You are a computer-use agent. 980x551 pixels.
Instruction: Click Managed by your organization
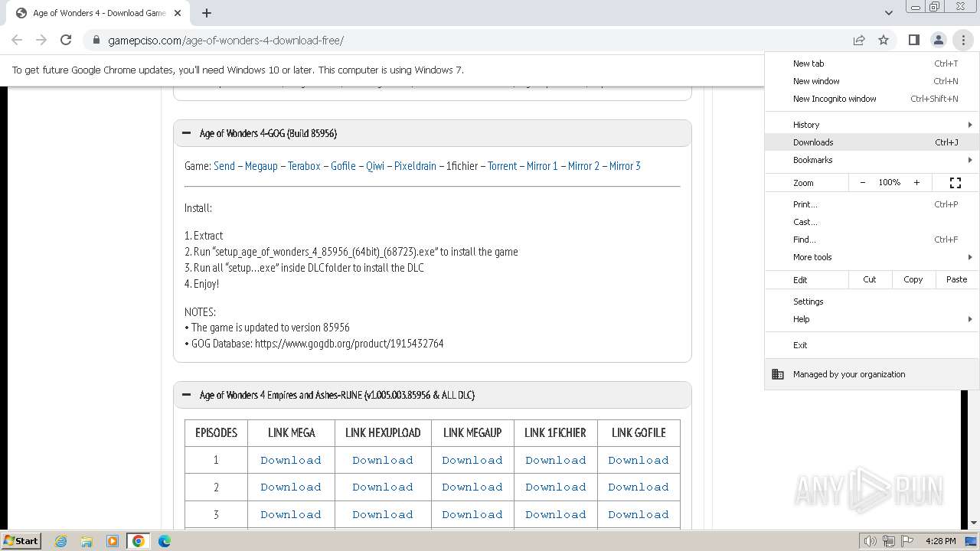[x=872, y=374]
